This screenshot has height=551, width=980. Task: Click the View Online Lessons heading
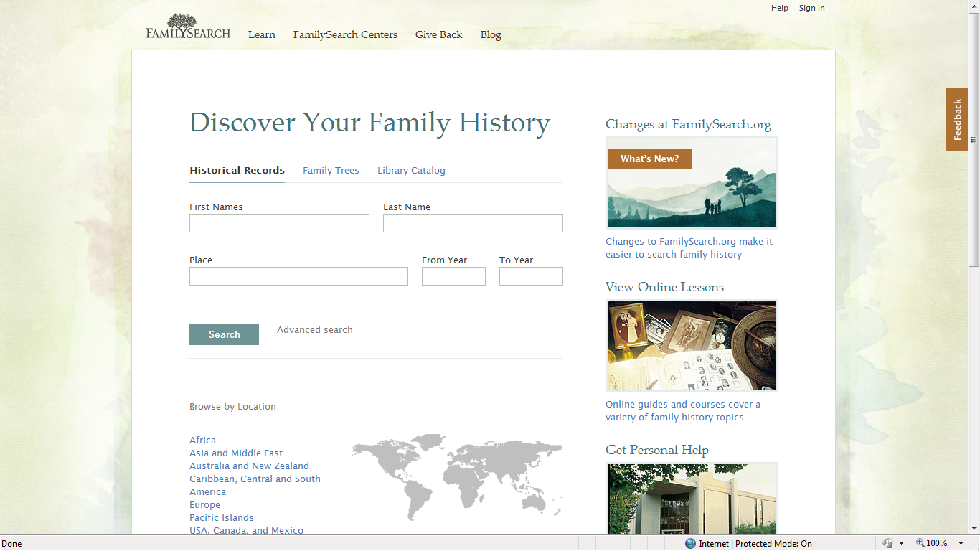tap(664, 287)
